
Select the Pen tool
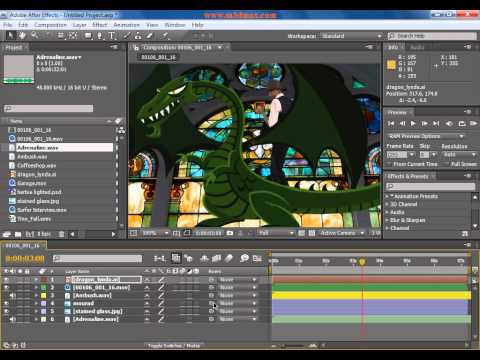point(100,35)
